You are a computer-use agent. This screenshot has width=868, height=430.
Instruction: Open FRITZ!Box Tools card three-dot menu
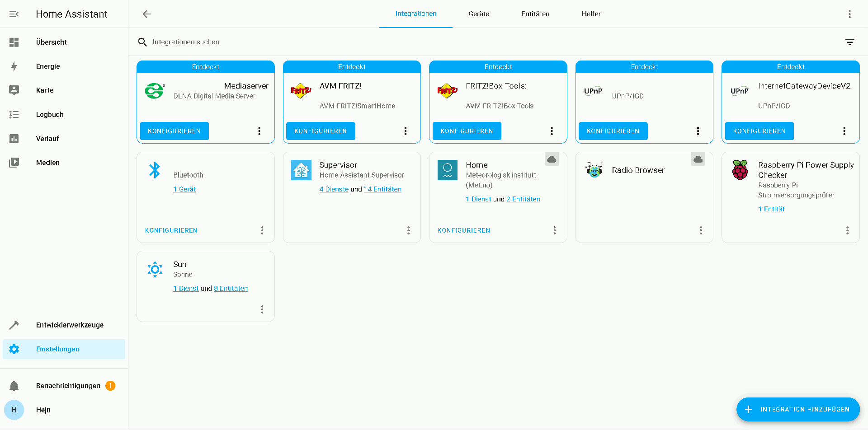point(552,131)
